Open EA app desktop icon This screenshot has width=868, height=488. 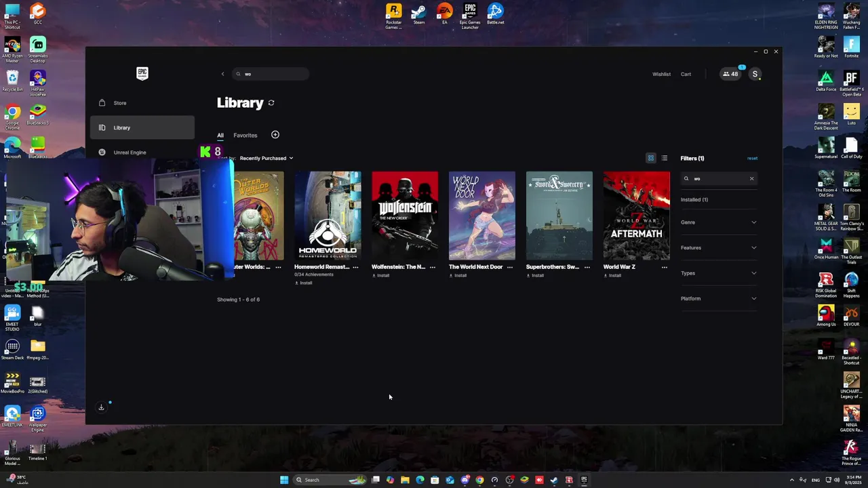(445, 15)
